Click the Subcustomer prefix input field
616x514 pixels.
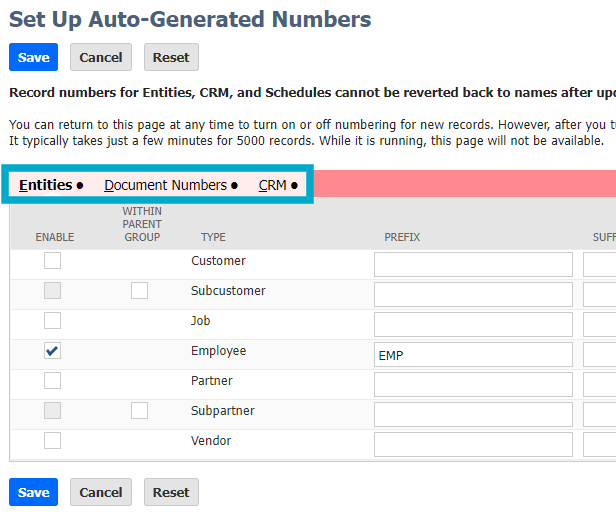coord(473,294)
